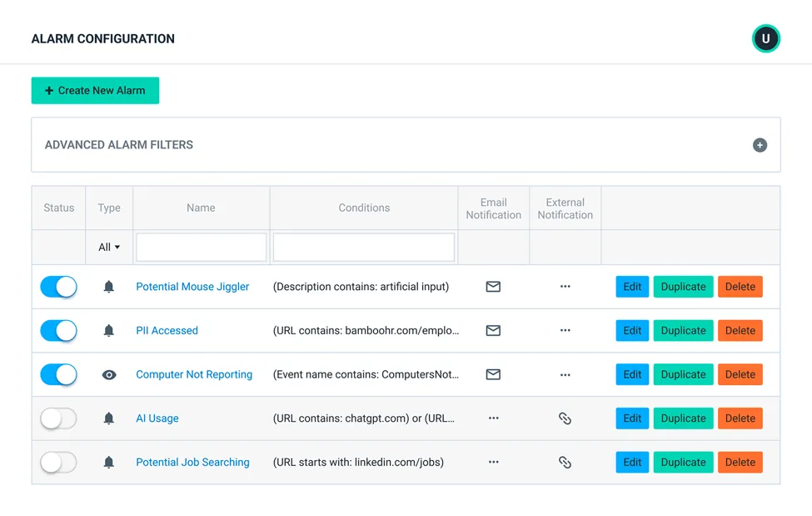
Task: Click the 'Description contains: artificial input' condition
Action: (x=361, y=287)
